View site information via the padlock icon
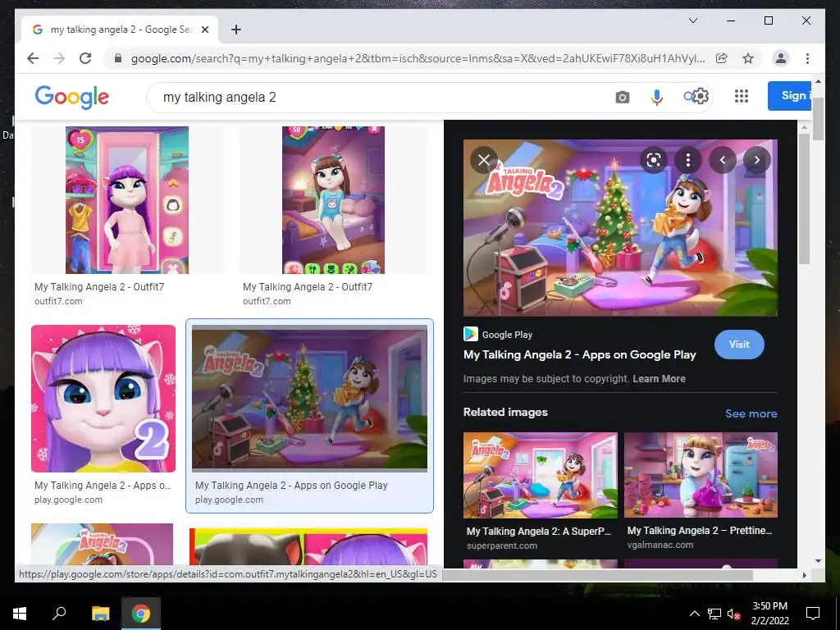 click(118, 58)
